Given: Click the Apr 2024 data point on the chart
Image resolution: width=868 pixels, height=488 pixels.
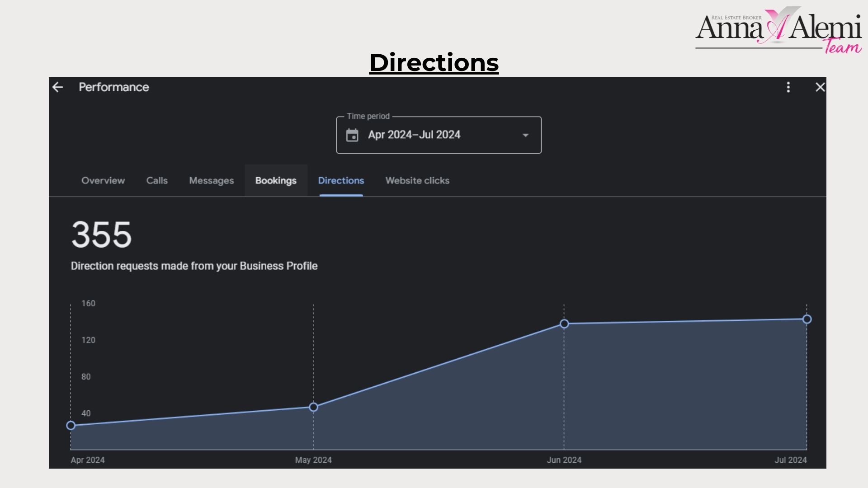Looking at the screenshot, I should click(71, 425).
